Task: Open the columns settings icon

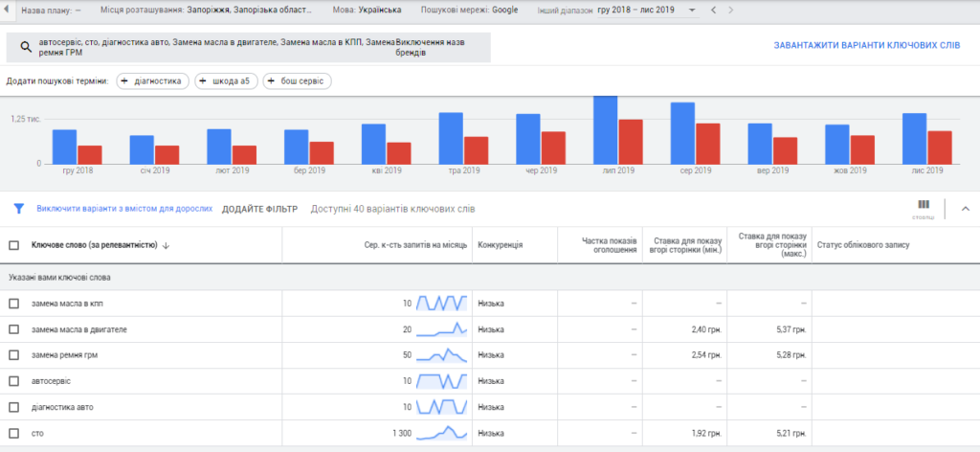Action: [x=924, y=208]
